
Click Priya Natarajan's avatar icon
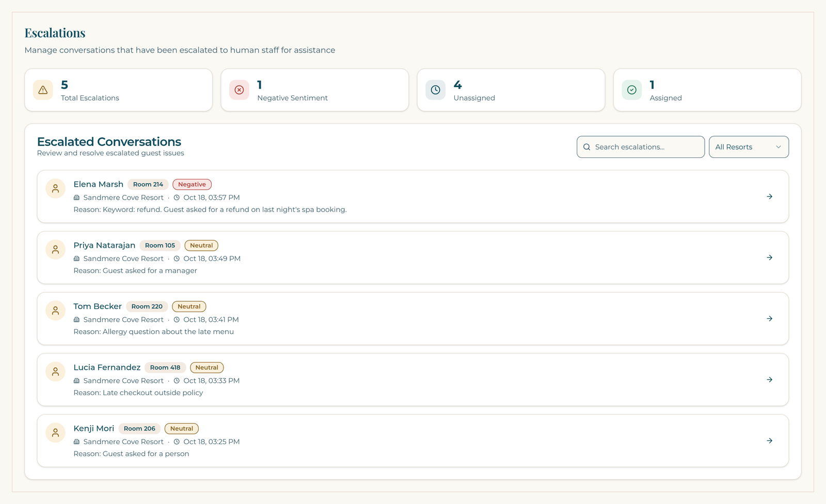(x=55, y=249)
